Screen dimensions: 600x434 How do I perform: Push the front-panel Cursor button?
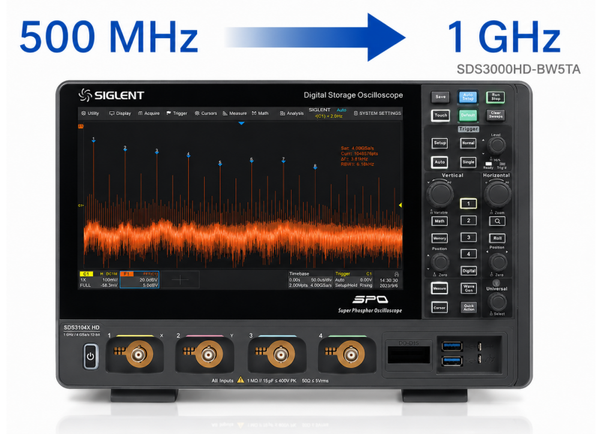click(x=439, y=307)
